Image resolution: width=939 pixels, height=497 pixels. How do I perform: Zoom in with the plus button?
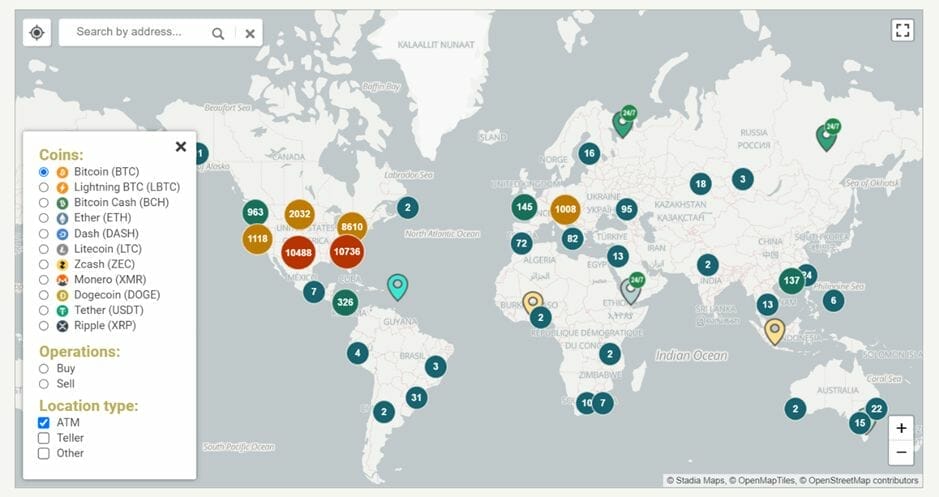(x=901, y=428)
